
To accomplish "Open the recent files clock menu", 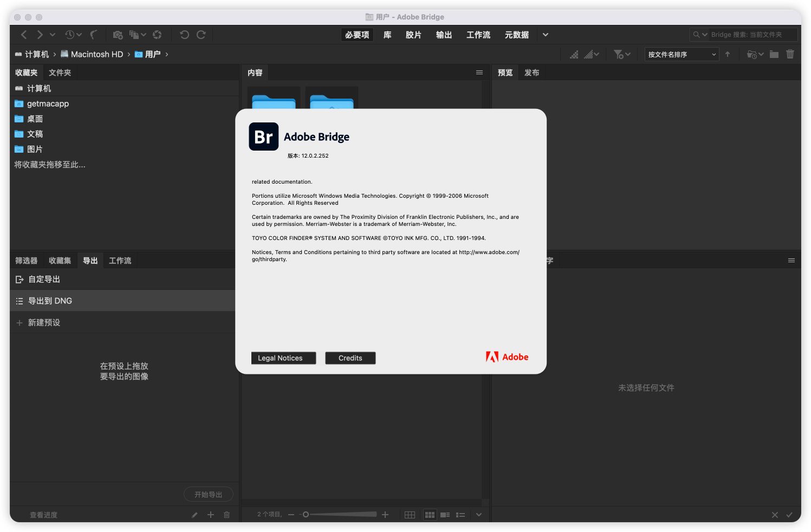I will (73, 35).
